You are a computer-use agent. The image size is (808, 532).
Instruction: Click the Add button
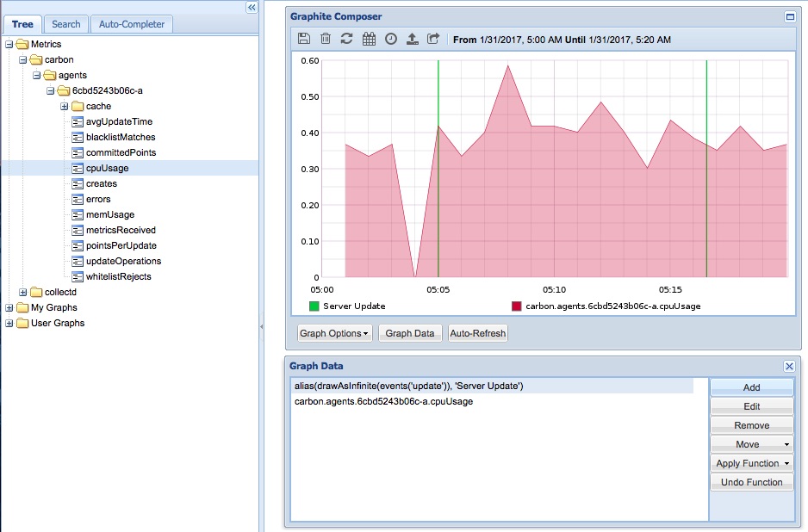point(751,387)
